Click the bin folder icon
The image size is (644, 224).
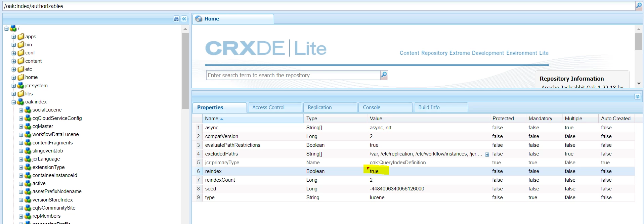click(21, 45)
